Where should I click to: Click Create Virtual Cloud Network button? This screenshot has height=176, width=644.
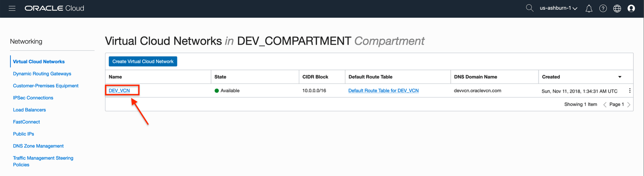(x=143, y=61)
